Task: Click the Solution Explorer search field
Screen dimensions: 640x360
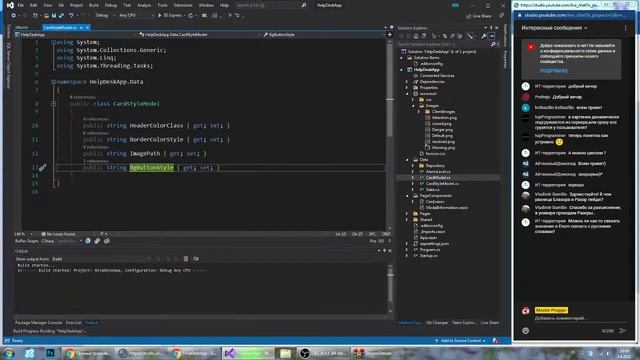Action: pyautogui.click(x=444, y=44)
